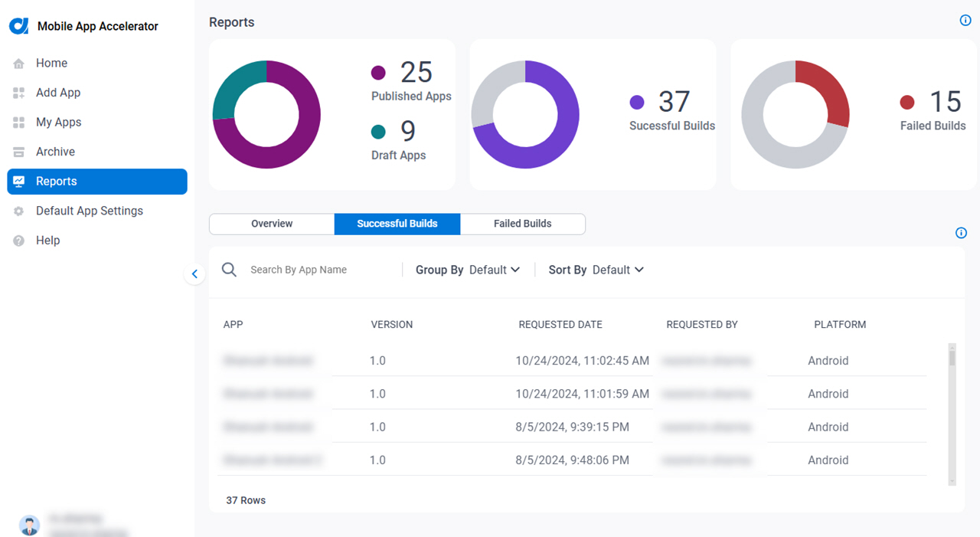Screen dimensions: 980x537
Task: Click the Help question mark icon
Action: coord(19,241)
